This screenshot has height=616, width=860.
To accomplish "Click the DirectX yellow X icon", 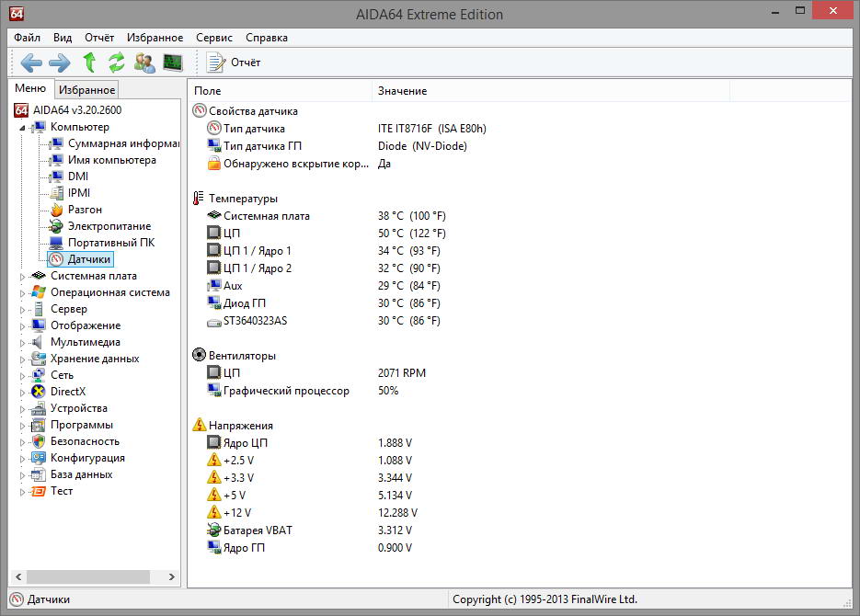I will [39, 392].
